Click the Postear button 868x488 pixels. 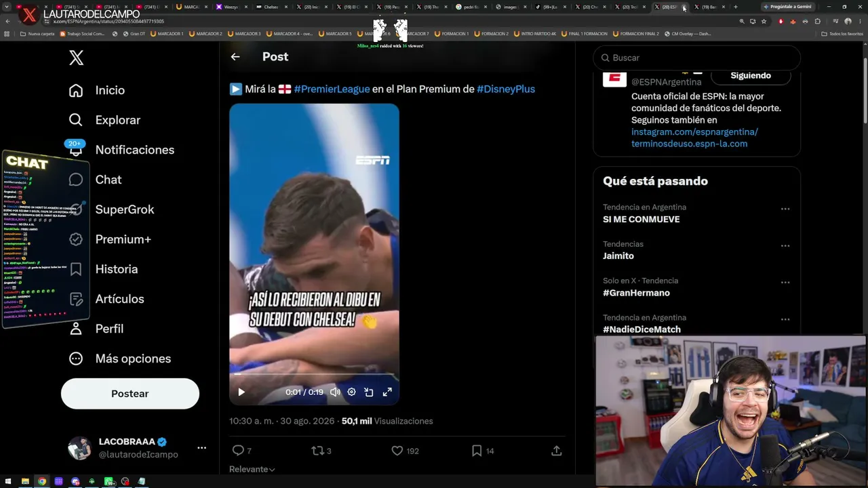(130, 394)
